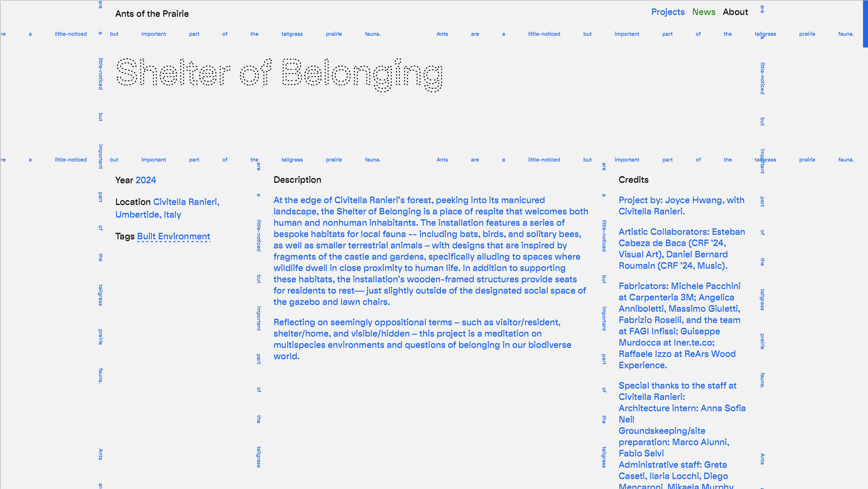Grab the blue vertical scrollbar thumb
This screenshot has height=489, width=868.
pos(865,24)
